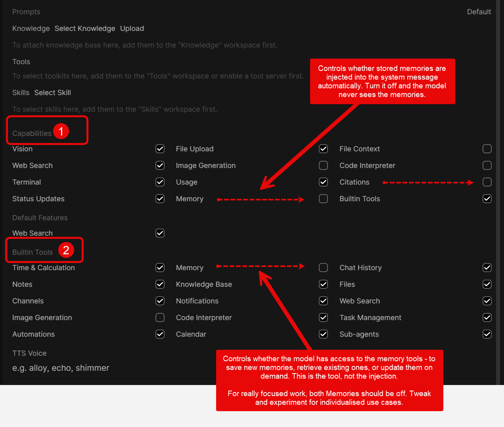Toggle the Web Search builtin tool checkbox

pyautogui.click(x=487, y=301)
